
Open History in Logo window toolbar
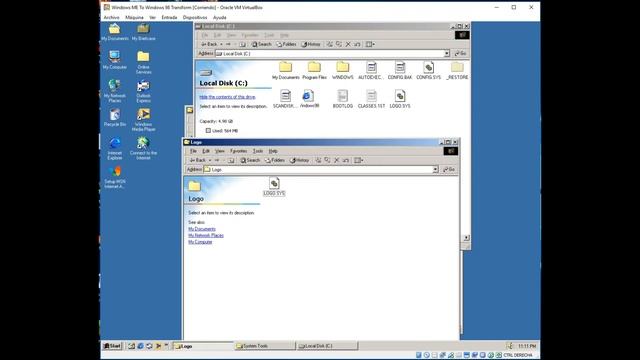point(300,160)
